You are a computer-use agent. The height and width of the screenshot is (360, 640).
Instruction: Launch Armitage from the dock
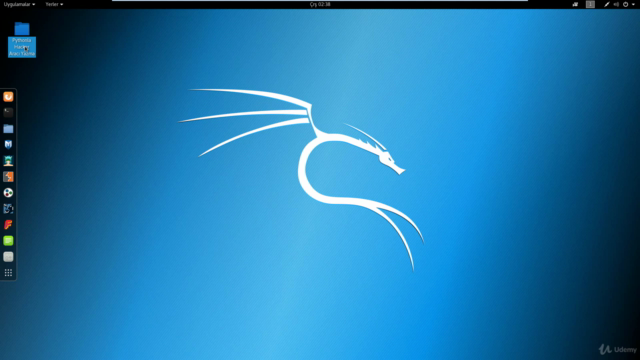pyautogui.click(x=8, y=160)
